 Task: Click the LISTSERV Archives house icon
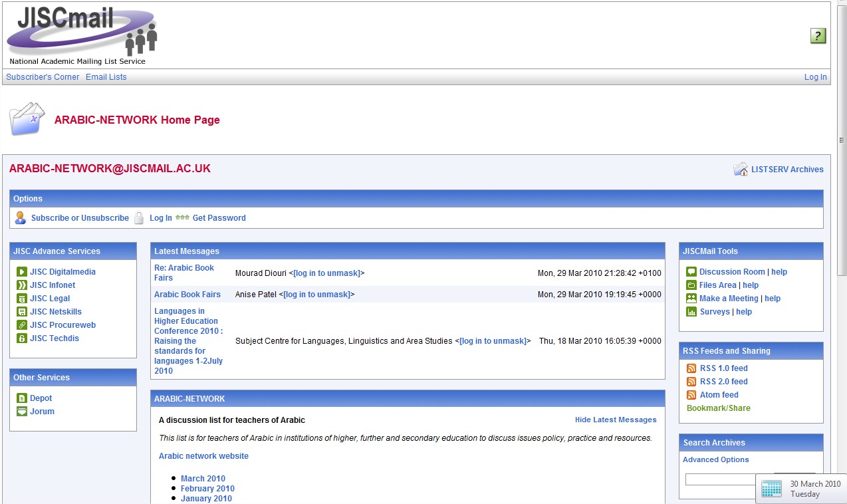740,170
